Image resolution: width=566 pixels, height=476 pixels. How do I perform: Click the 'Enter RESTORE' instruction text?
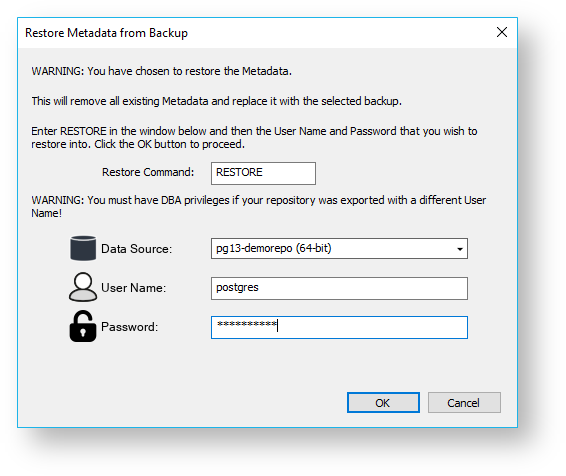[x=254, y=137]
